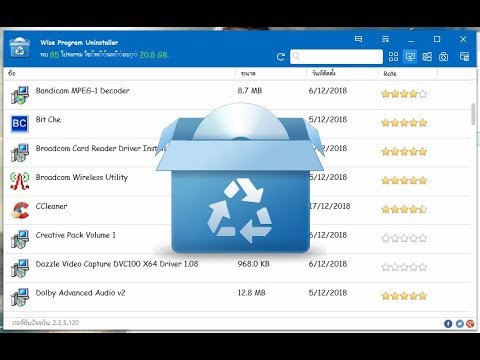The image size is (480, 360).
Task: Click the 8.7 MB size value
Action: (x=250, y=91)
